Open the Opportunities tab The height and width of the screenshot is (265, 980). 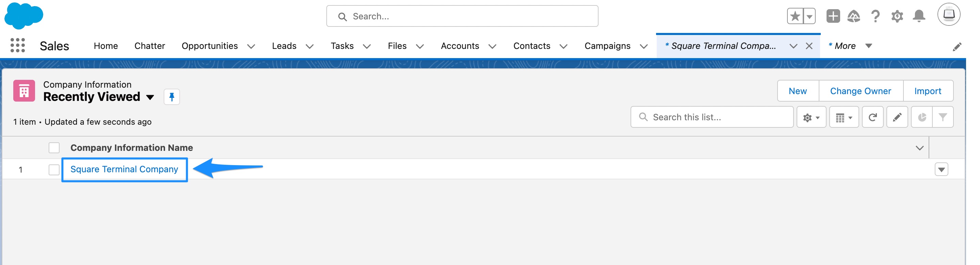210,46
